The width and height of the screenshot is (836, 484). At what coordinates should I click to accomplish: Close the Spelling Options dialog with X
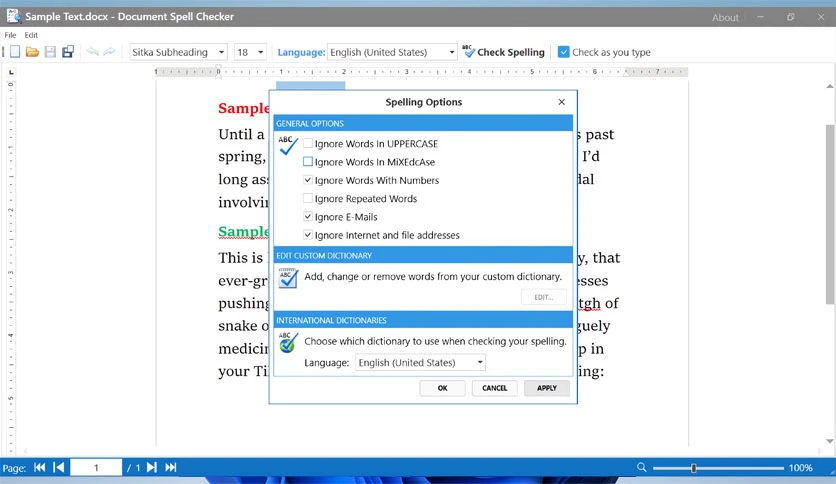(561, 102)
